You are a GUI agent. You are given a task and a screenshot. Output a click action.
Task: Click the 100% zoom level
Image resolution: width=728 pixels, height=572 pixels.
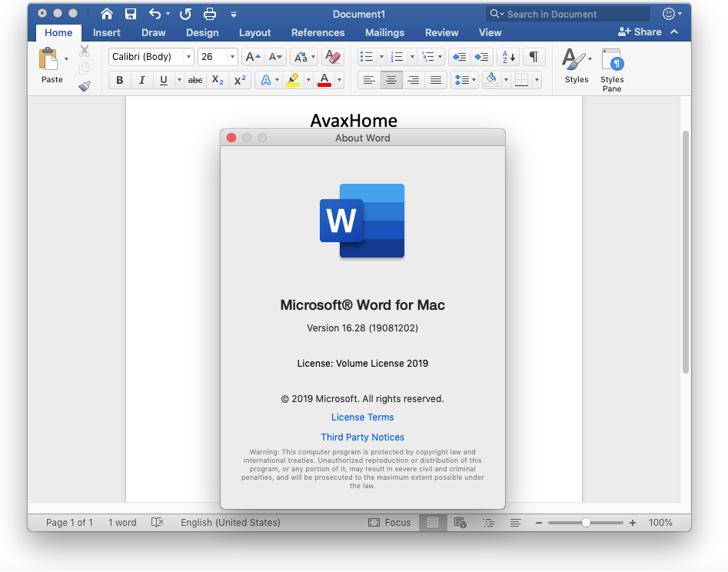[x=660, y=522]
